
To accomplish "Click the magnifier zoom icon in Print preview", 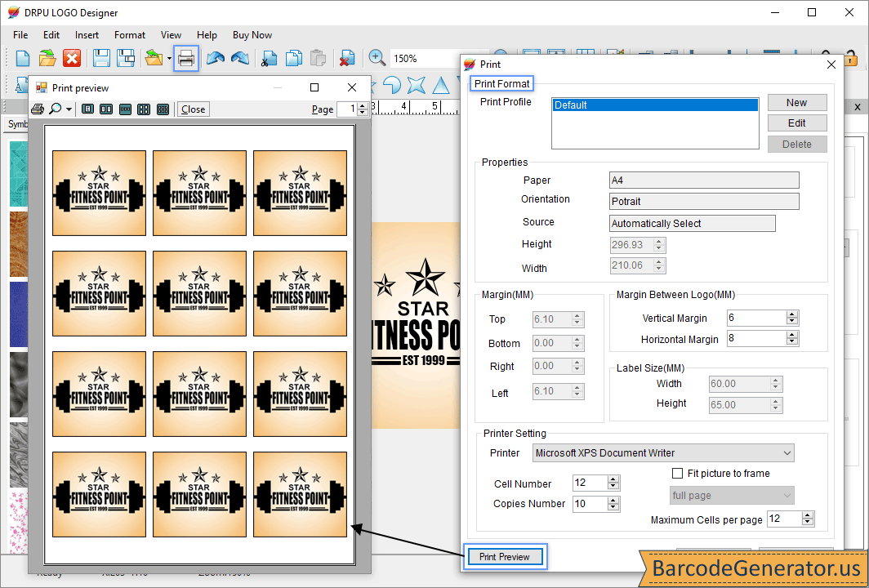I will pos(56,109).
